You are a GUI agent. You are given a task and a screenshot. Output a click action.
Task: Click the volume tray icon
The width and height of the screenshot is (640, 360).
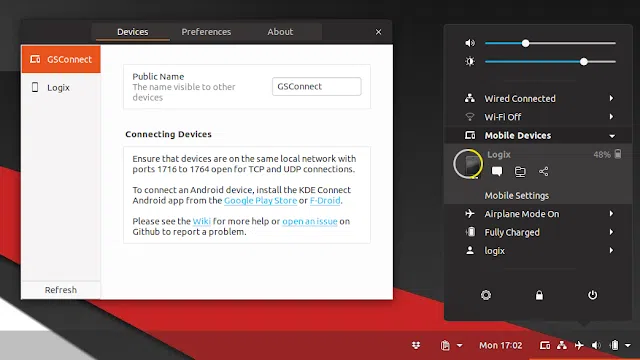click(596, 345)
